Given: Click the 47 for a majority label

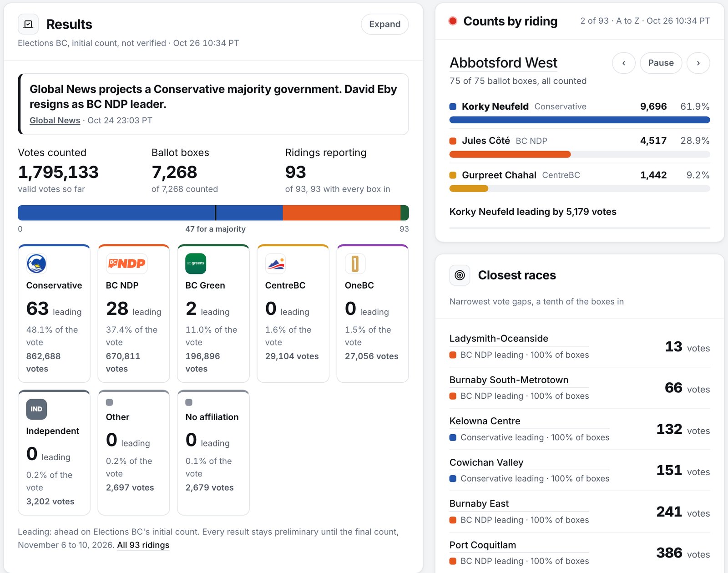Looking at the screenshot, I should (x=215, y=229).
